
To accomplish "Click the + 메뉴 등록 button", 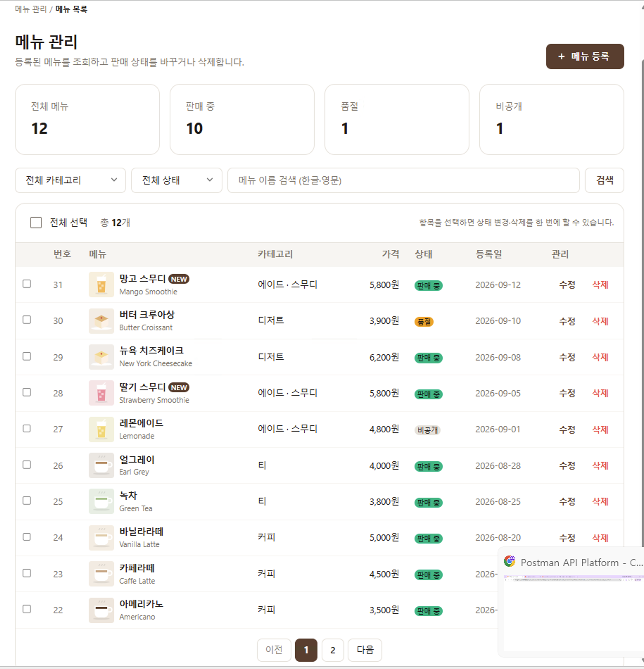I will pyautogui.click(x=585, y=56).
